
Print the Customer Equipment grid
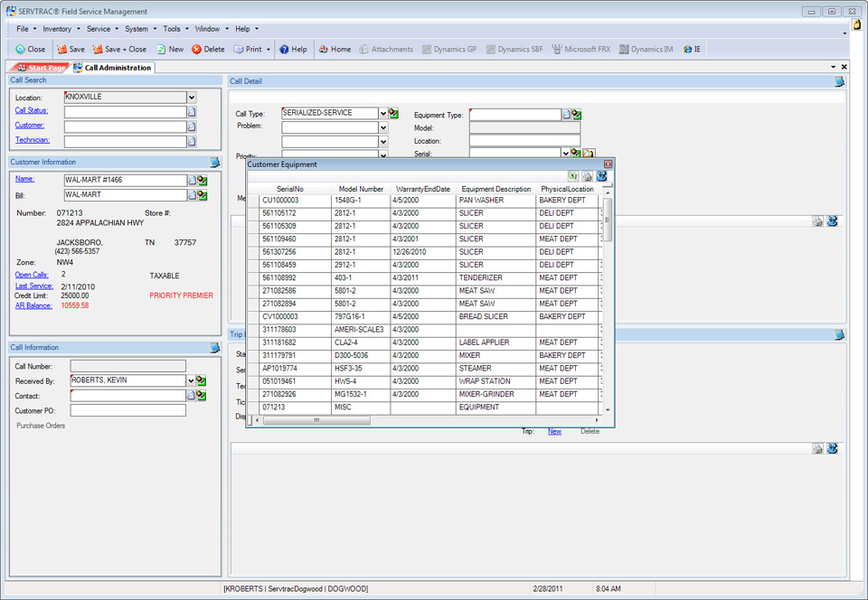(x=587, y=176)
